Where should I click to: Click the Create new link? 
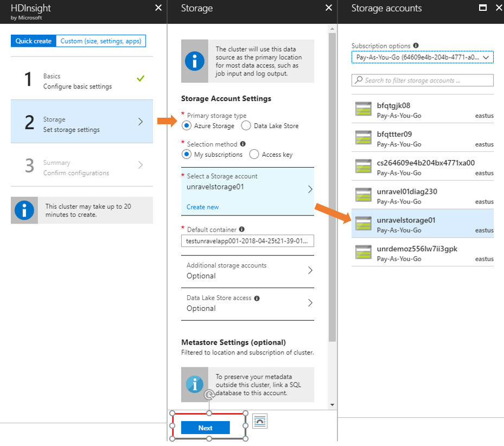202,207
